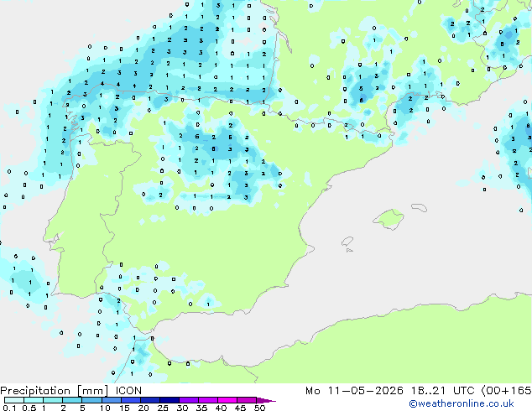This screenshot has height=411, width=532.
Task: Click the legend label '0.1'
Action: pyautogui.click(x=9, y=408)
